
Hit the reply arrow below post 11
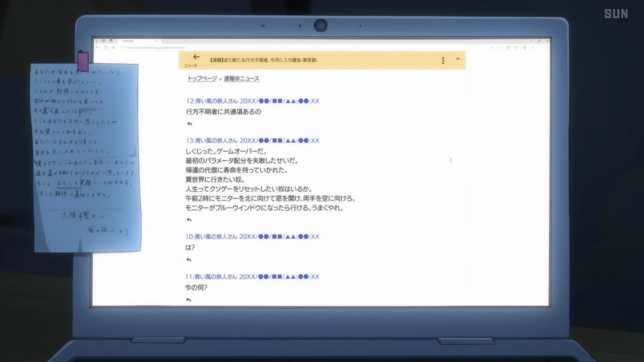(189, 300)
